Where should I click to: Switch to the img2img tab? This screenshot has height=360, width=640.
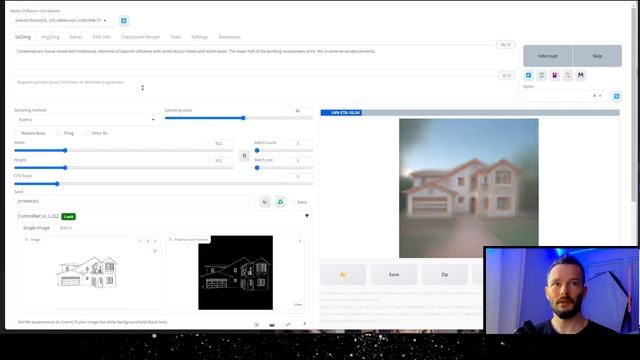pyautogui.click(x=50, y=37)
